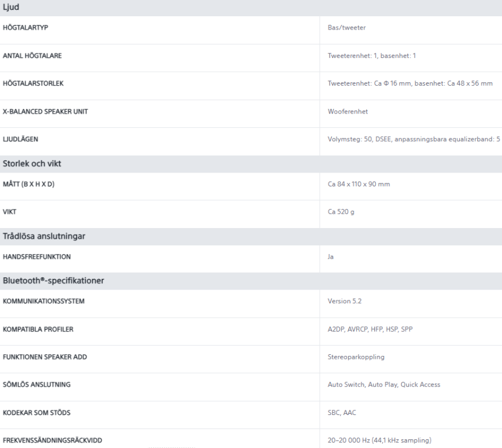Click the Ljud section header
Image resolution: width=502 pixels, height=448 pixels.
12,8
